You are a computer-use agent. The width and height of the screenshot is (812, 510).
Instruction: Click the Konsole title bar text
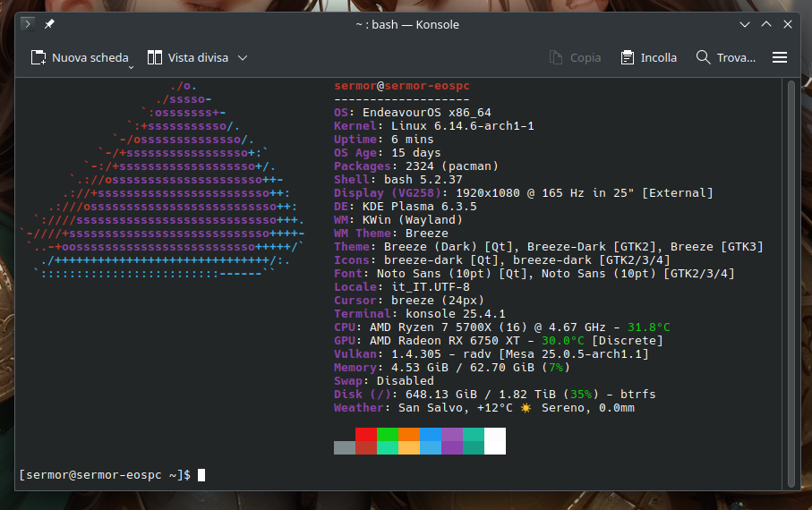pyautogui.click(x=407, y=24)
